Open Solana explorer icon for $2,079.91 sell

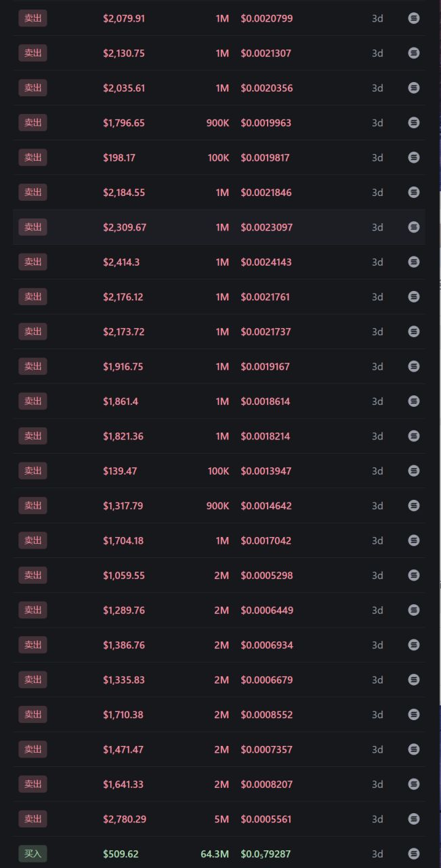coord(414,18)
